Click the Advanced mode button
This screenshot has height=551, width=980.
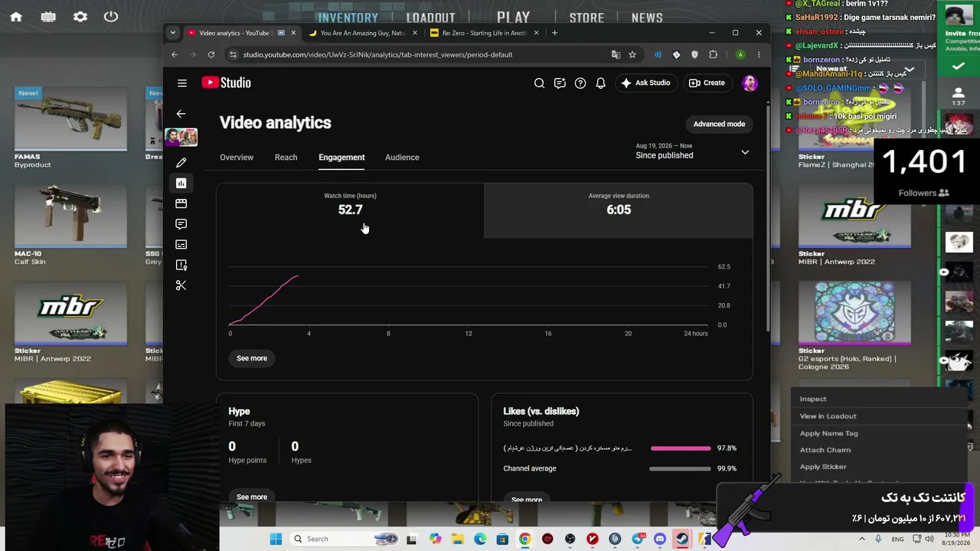719,124
